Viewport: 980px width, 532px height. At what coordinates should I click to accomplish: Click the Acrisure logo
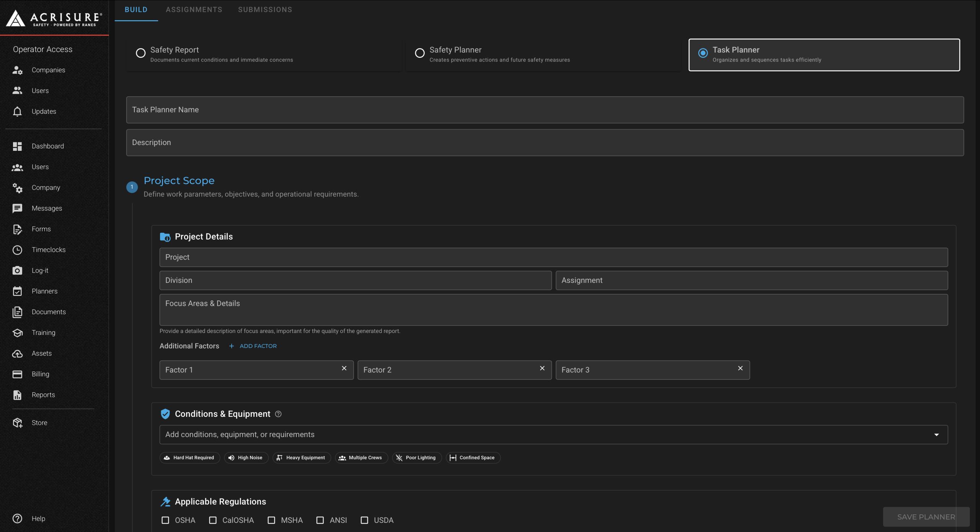tap(54, 18)
